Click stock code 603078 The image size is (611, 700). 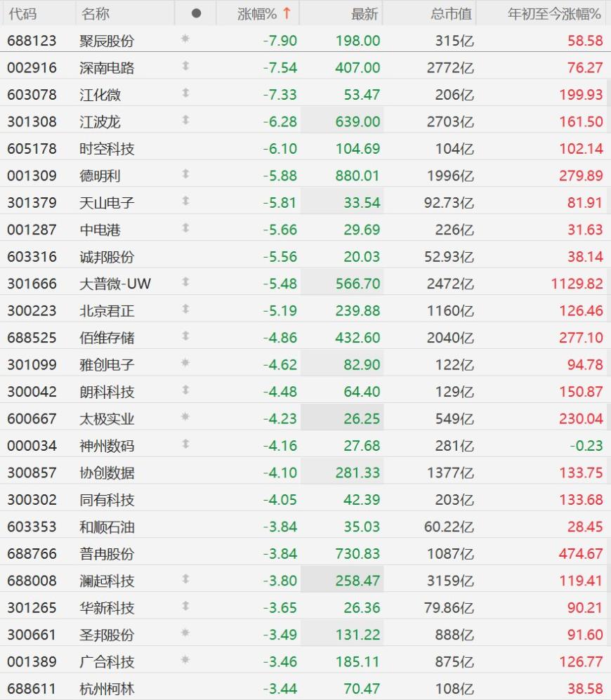(x=32, y=95)
